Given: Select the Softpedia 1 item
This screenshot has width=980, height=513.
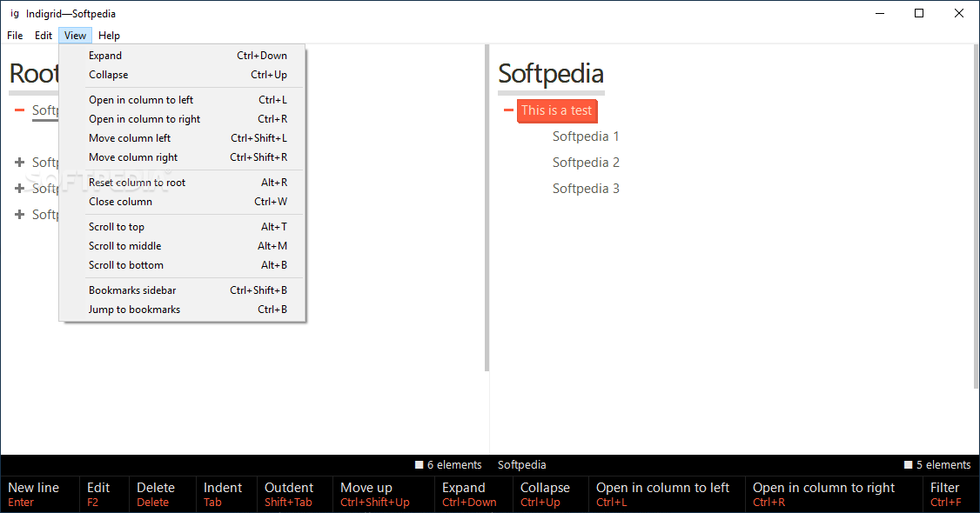Looking at the screenshot, I should point(586,136).
